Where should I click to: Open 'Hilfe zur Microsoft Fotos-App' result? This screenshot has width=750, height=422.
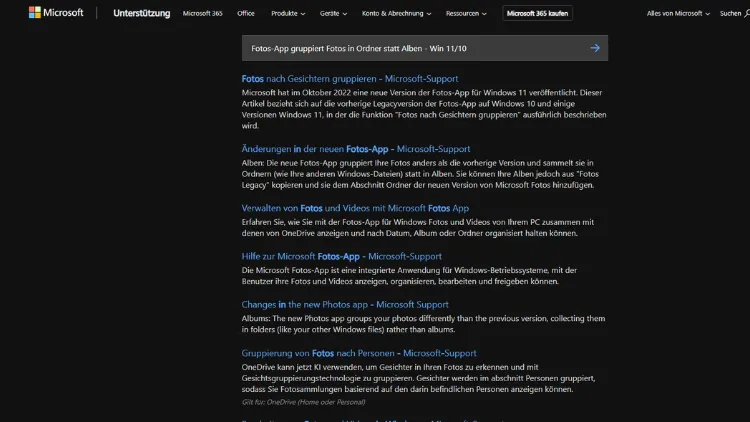point(341,256)
